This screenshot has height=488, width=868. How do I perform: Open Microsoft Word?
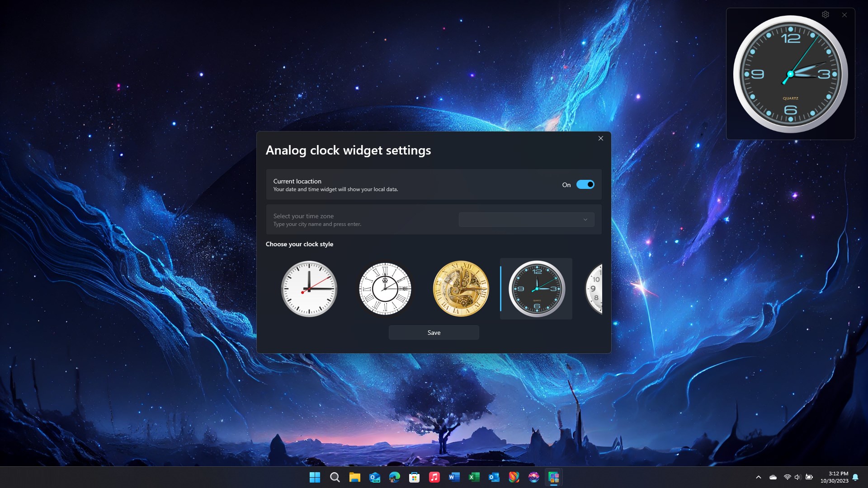(454, 477)
